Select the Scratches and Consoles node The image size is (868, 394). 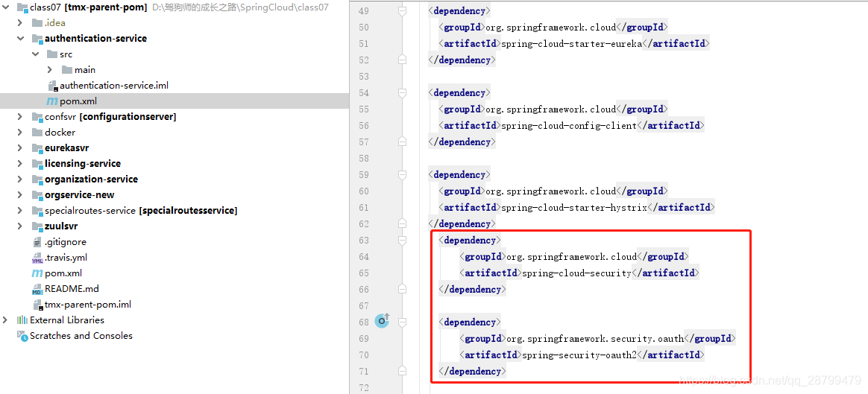click(x=81, y=335)
